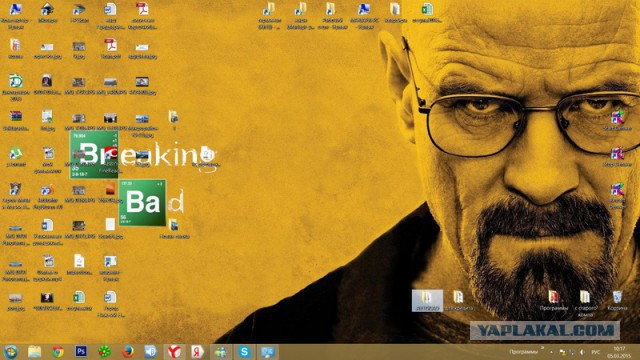Open the clock showing 10:17
The height and width of the screenshot is (360, 640).
click(x=619, y=352)
